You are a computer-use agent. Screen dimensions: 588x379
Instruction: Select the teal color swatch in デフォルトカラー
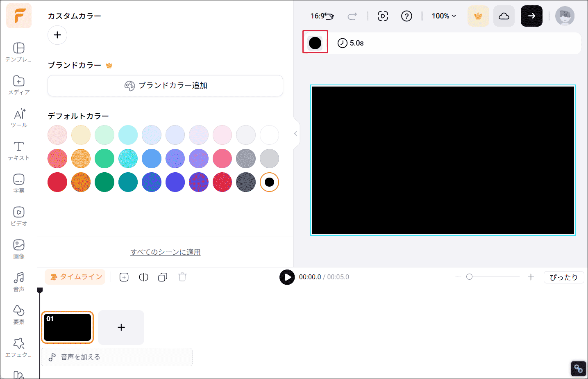coord(128,182)
